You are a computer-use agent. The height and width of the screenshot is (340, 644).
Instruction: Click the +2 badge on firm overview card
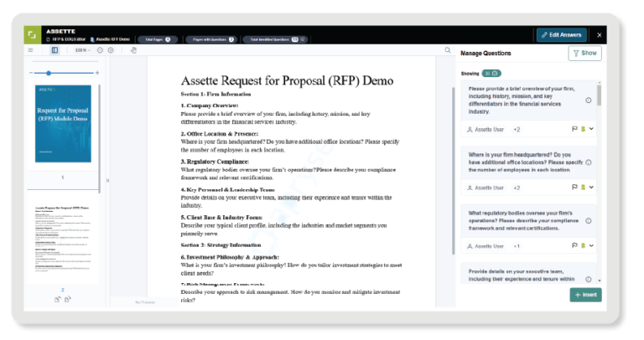pos(517,130)
